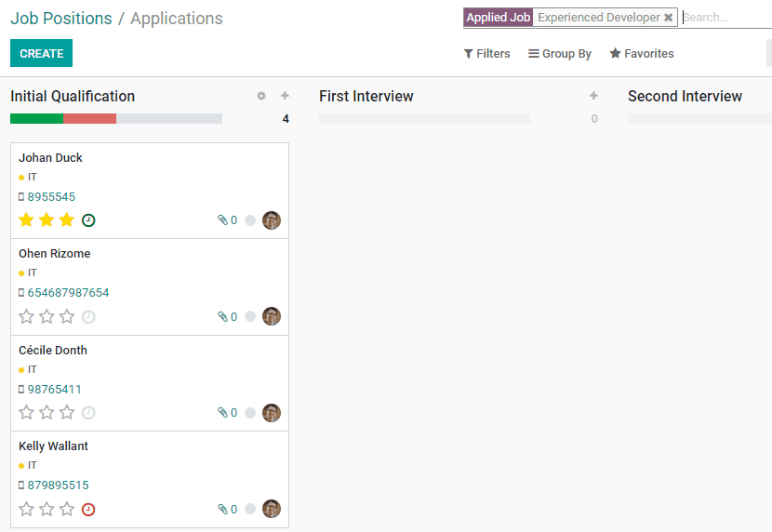Open the Filters dropdown
The height and width of the screenshot is (532, 772).
(x=486, y=54)
